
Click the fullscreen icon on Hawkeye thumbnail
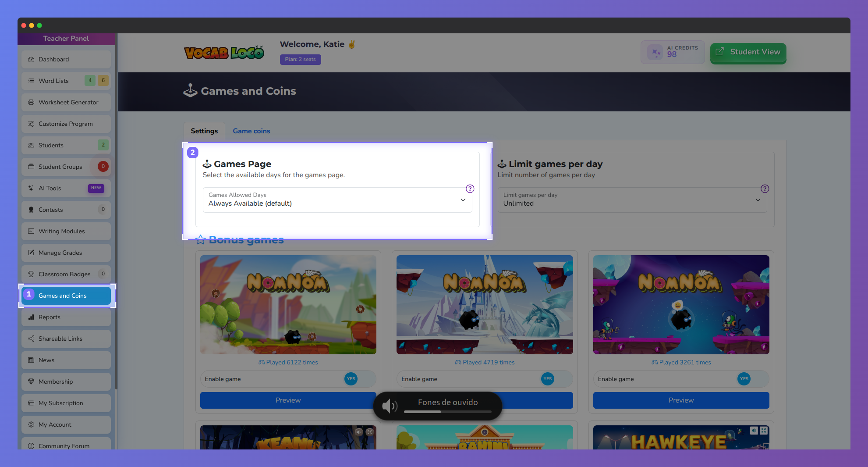click(764, 431)
